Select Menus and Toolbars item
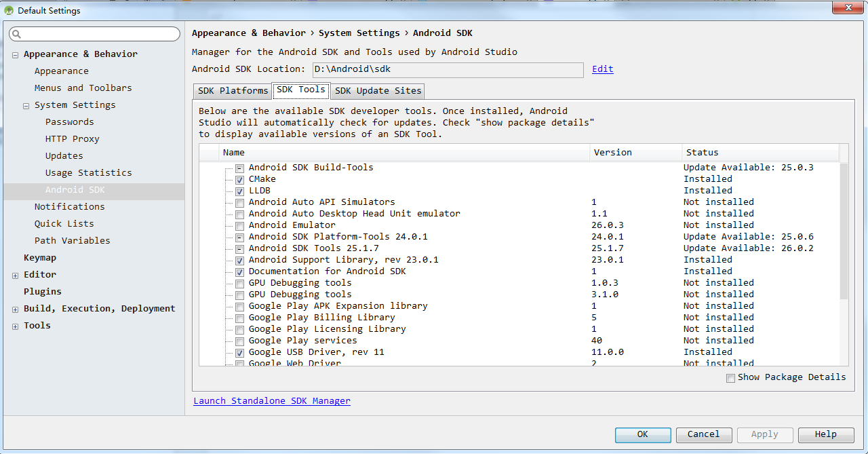 pos(83,88)
